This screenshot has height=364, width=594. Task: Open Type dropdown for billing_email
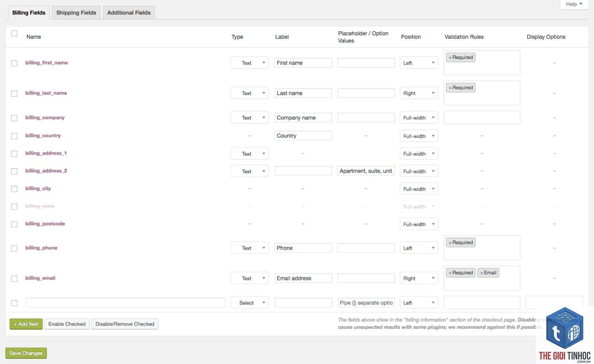[x=249, y=278]
